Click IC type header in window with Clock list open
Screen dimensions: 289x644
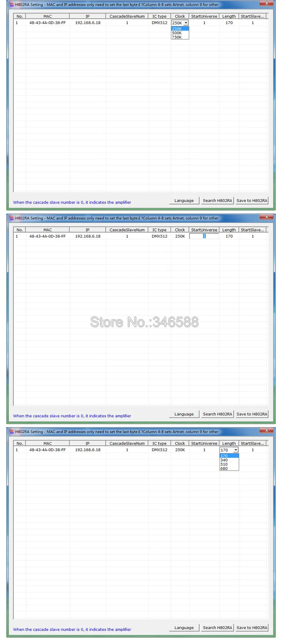pyautogui.click(x=160, y=16)
